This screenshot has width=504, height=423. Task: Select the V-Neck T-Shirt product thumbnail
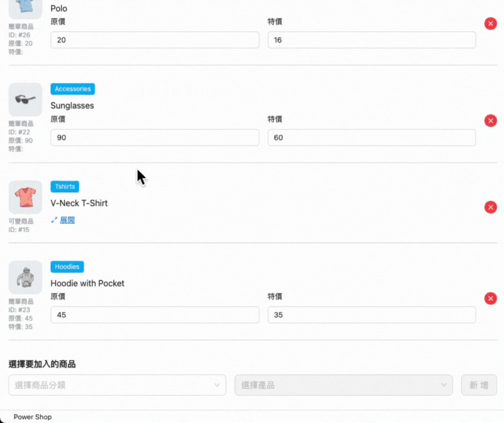(25, 196)
